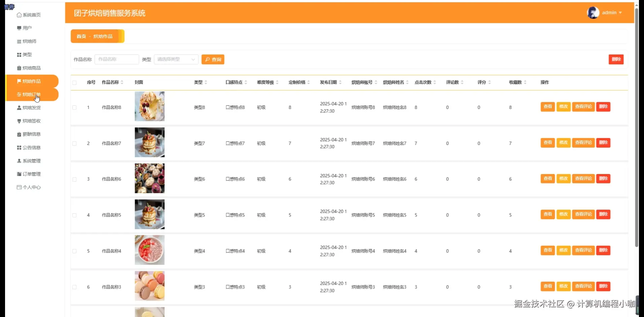Click the top-right red 删除 button
Viewport: 644px width, 317px height.
[x=616, y=59]
